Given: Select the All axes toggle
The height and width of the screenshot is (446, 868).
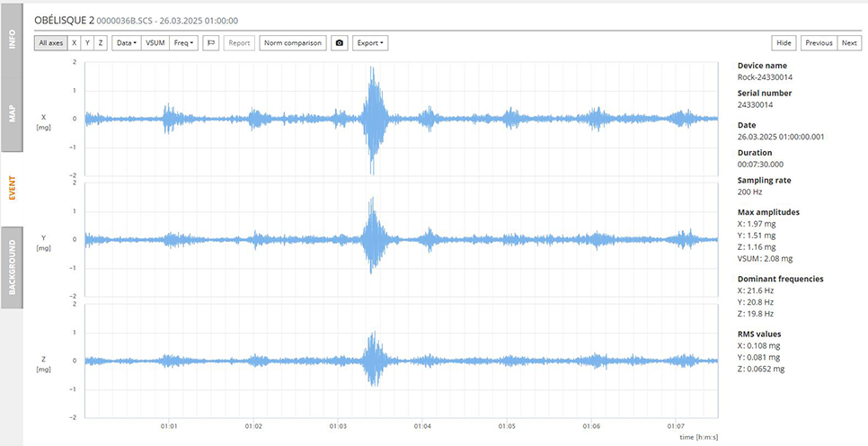Looking at the screenshot, I should point(51,42).
